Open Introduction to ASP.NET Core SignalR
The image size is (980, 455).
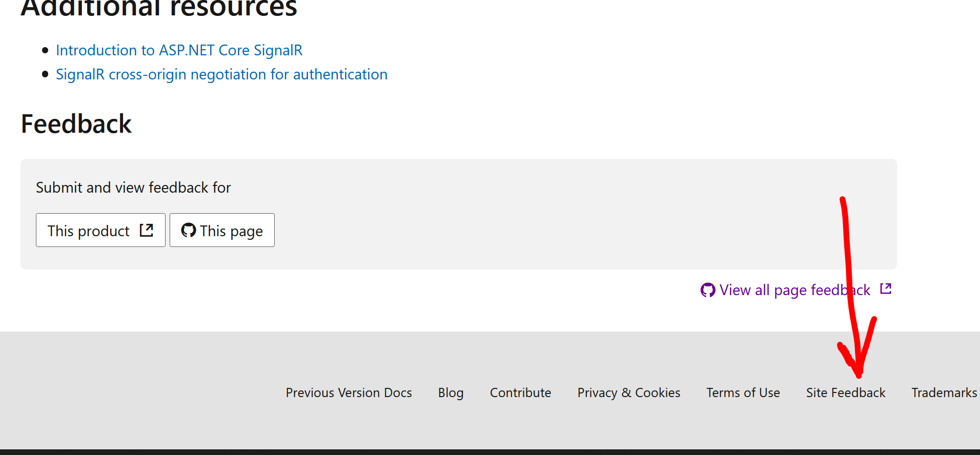(x=179, y=50)
